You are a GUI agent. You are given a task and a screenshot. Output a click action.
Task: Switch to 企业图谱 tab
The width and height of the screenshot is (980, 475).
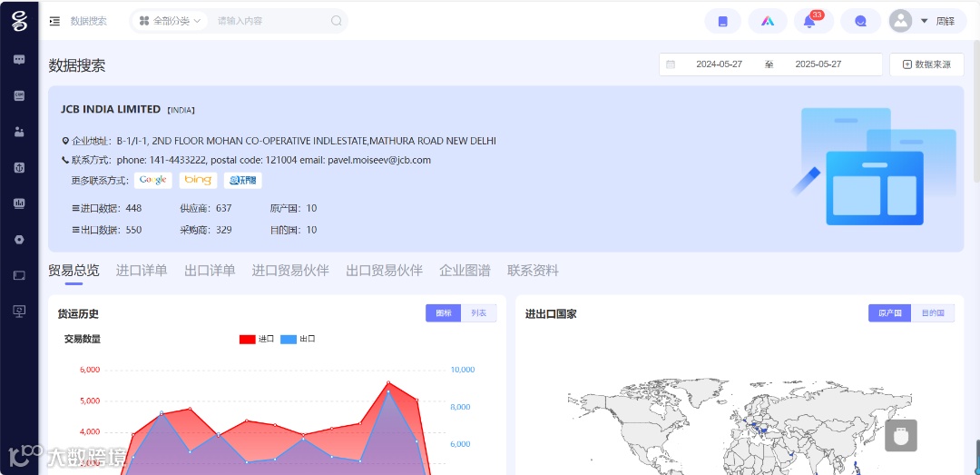point(465,271)
